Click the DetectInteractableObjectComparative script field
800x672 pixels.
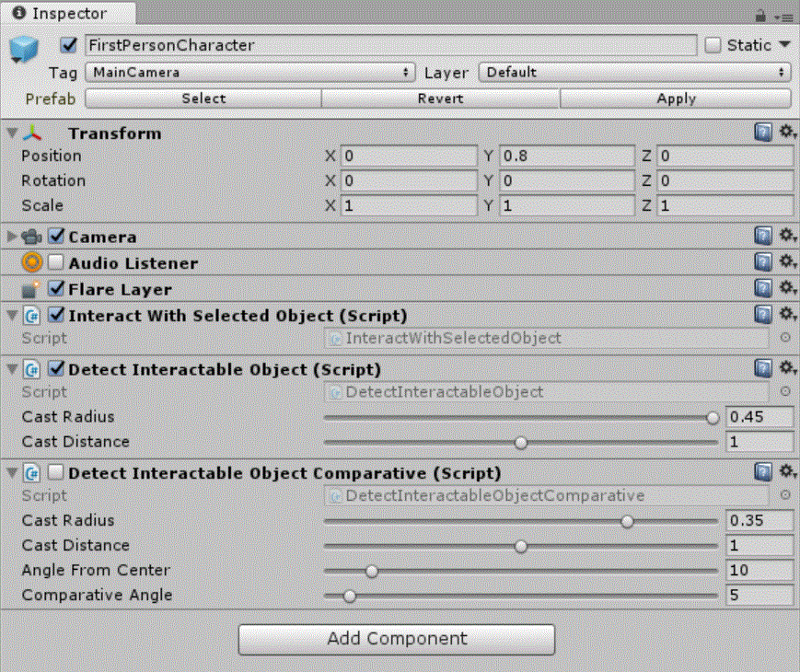coord(547,495)
